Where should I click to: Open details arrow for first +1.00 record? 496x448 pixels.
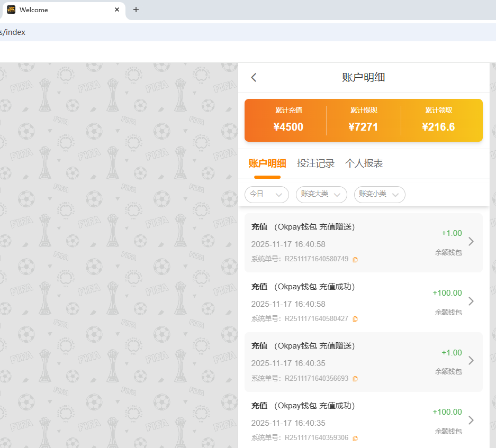[x=471, y=242]
